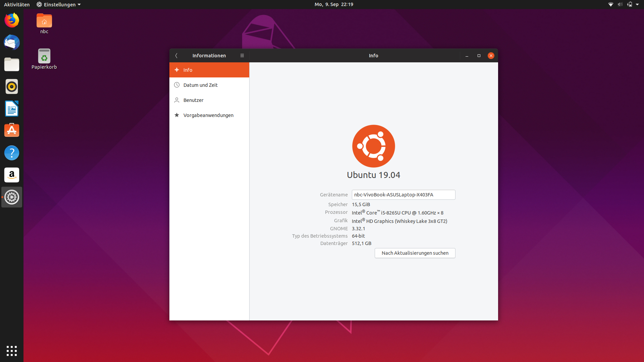Viewport: 644px width, 362px height.
Task: Open the Benutzer panel
Action: tap(209, 100)
